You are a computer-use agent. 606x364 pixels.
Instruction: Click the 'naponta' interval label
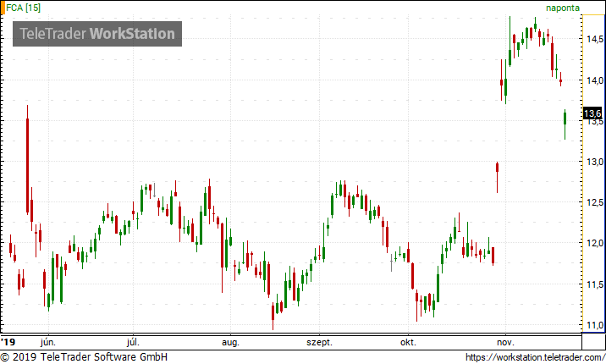pyautogui.click(x=562, y=8)
